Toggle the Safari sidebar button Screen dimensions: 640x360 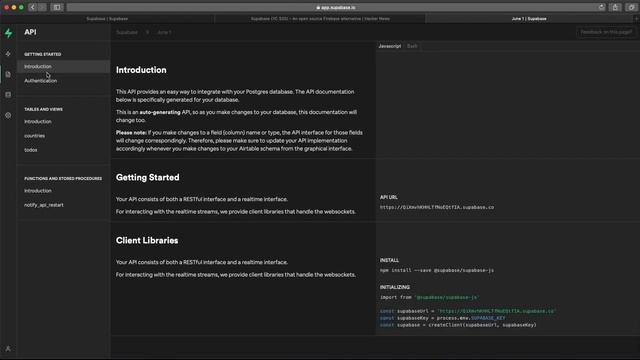pyautogui.click(x=57, y=7)
